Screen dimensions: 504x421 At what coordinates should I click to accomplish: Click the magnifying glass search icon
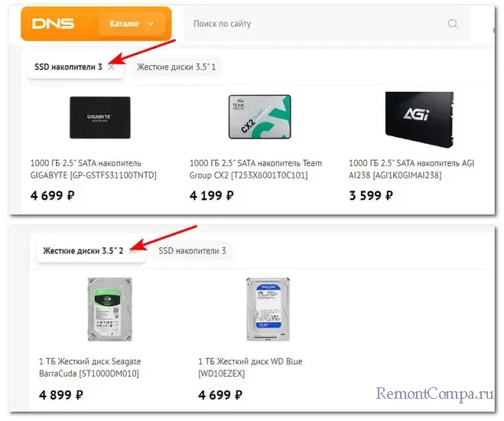(x=453, y=24)
